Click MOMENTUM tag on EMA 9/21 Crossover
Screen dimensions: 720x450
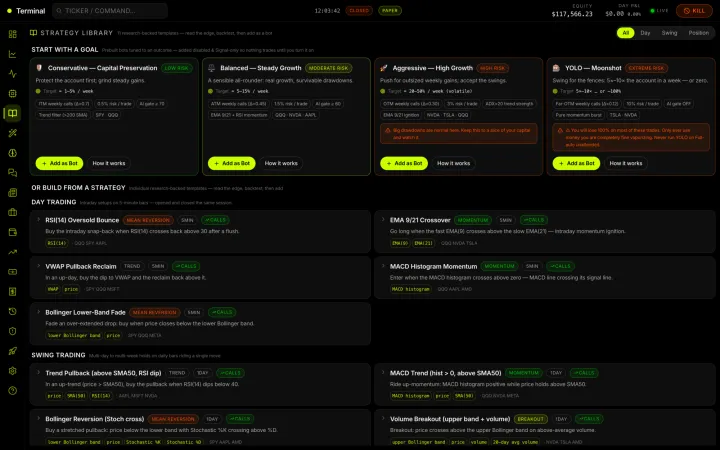[x=473, y=220]
